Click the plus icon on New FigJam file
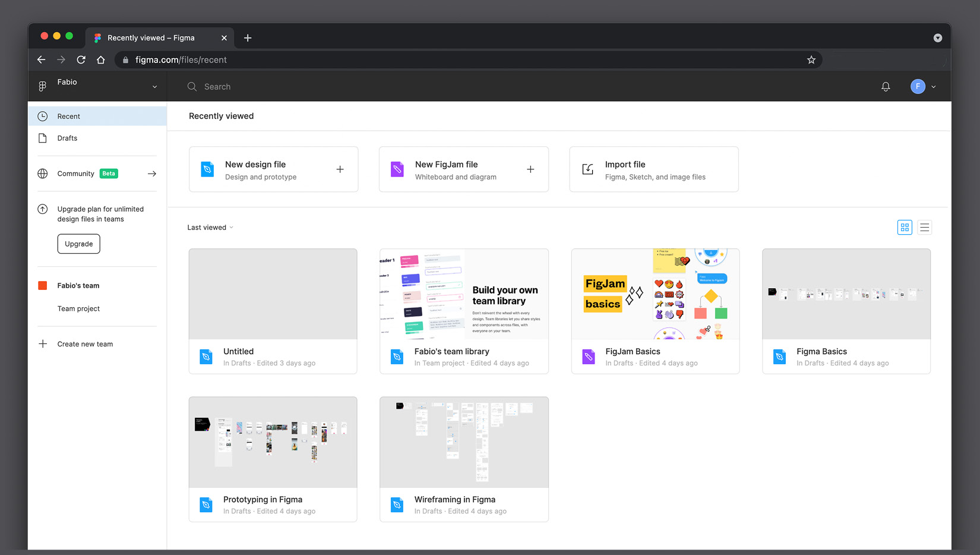The image size is (980, 555). (x=530, y=169)
